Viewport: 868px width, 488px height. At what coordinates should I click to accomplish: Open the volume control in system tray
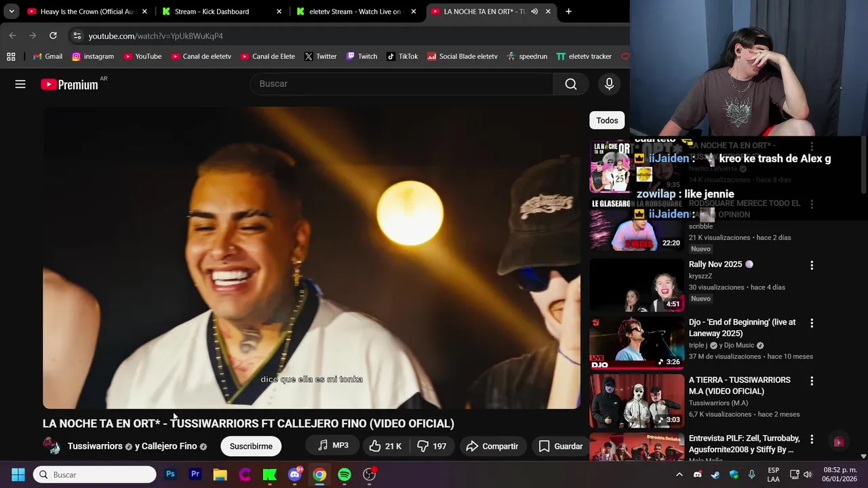[x=807, y=474]
